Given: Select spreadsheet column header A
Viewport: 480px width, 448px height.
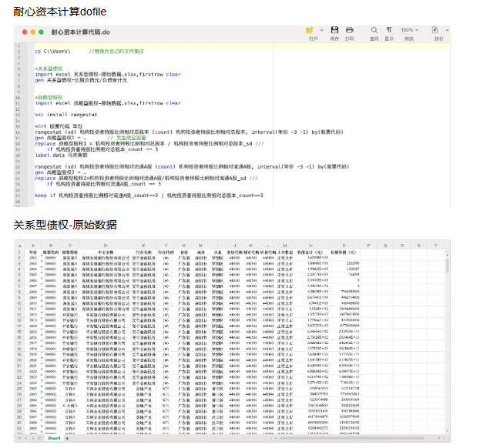Looking at the screenshot, I should 33,246.
